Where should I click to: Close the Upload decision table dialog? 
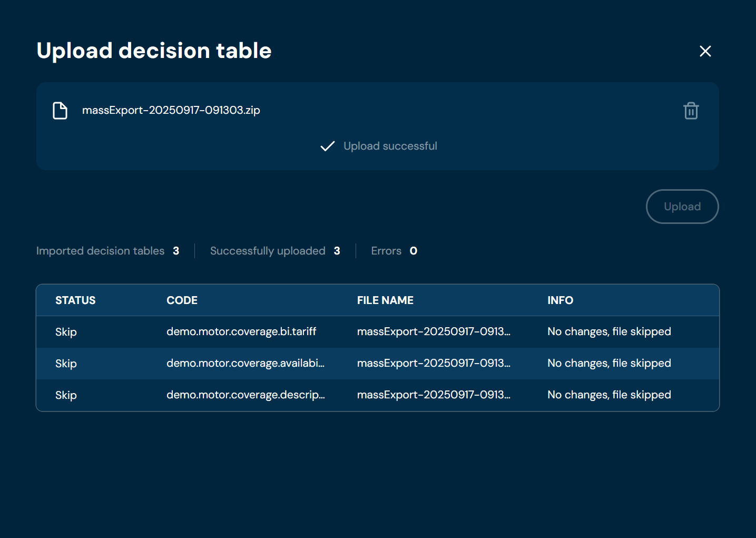[x=705, y=51]
